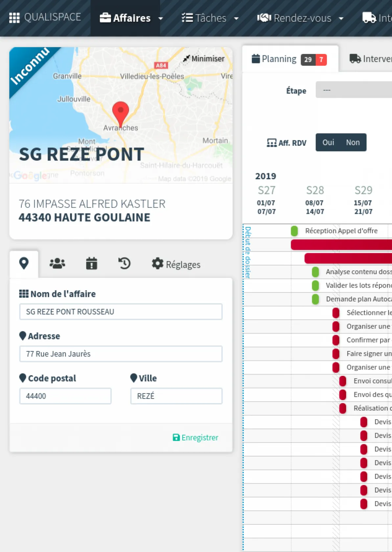Click the Enregistrer save button
This screenshot has width=392, height=552.
click(x=196, y=437)
